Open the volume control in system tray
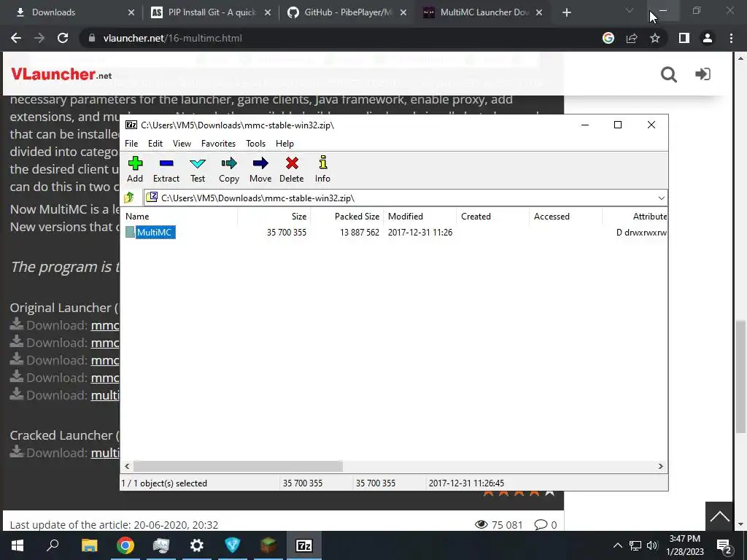 click(x=652, y=545)
